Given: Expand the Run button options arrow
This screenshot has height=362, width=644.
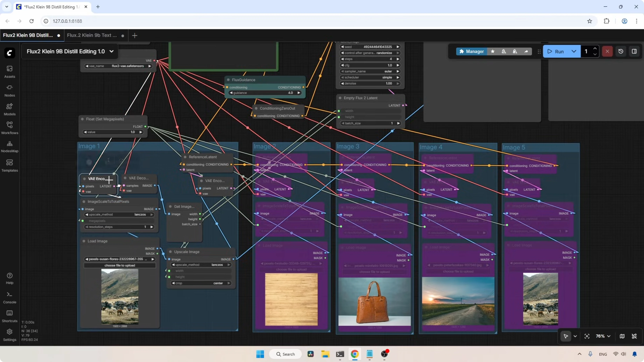Looking at the screenshot, I should 574,51.
